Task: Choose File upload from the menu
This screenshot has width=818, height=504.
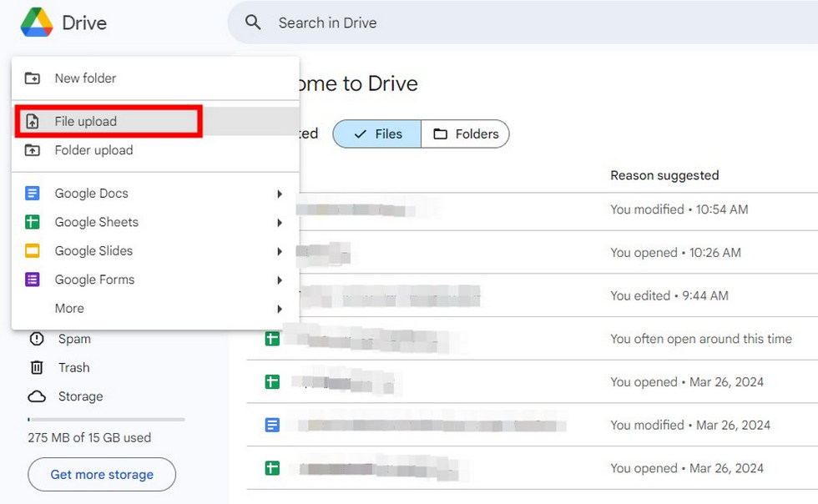Action: pos(155,122)
